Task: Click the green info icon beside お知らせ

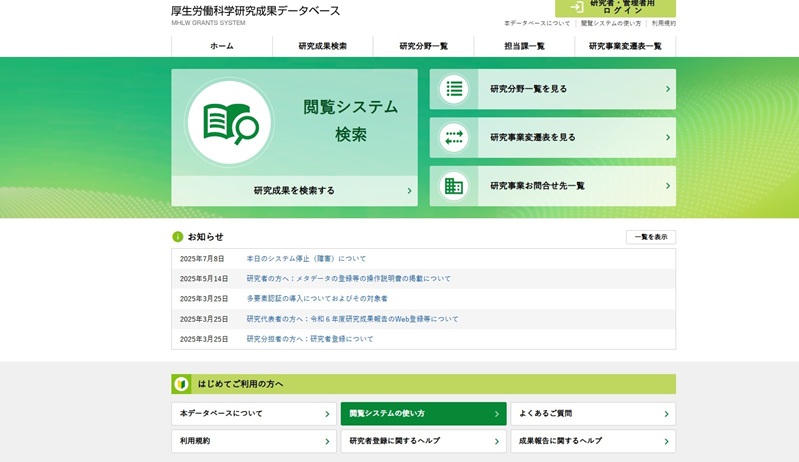Action: pyautogui.click(x=178, y=237)
